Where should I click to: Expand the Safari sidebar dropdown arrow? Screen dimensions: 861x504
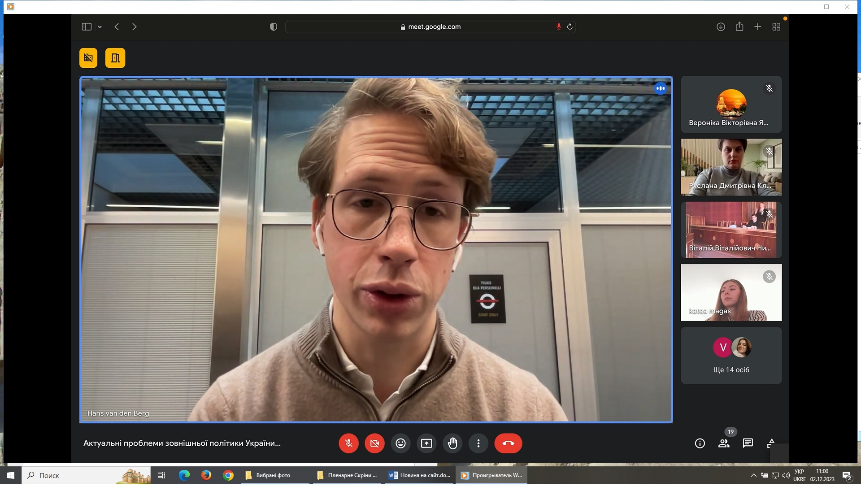coord(100,27)
